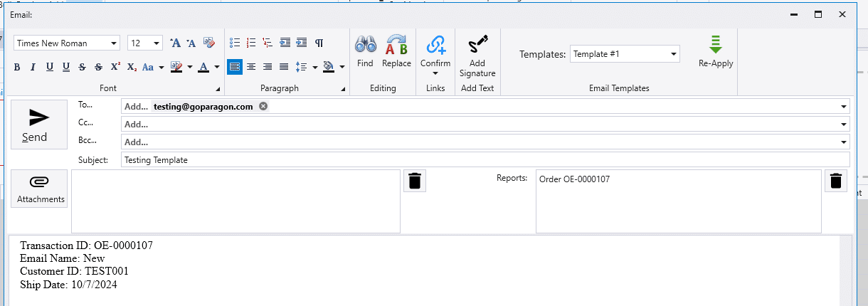Apply the font color A

tap(203, 67)
